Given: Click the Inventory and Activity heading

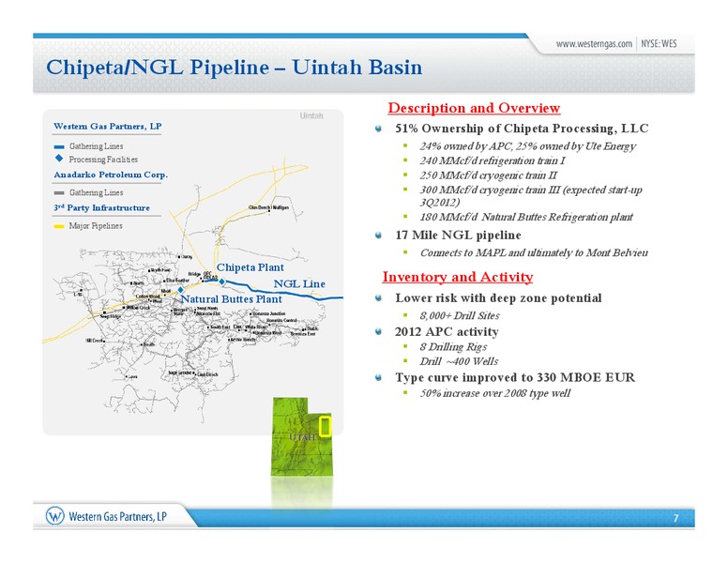Looking at the screenshot, I should click(457, 277).
